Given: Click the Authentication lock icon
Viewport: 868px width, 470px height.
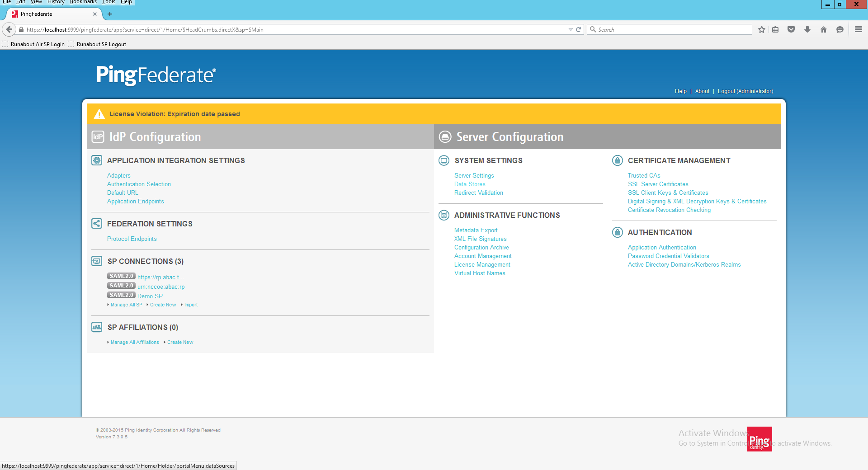Looking at the screenshot, I should point(618,232).
